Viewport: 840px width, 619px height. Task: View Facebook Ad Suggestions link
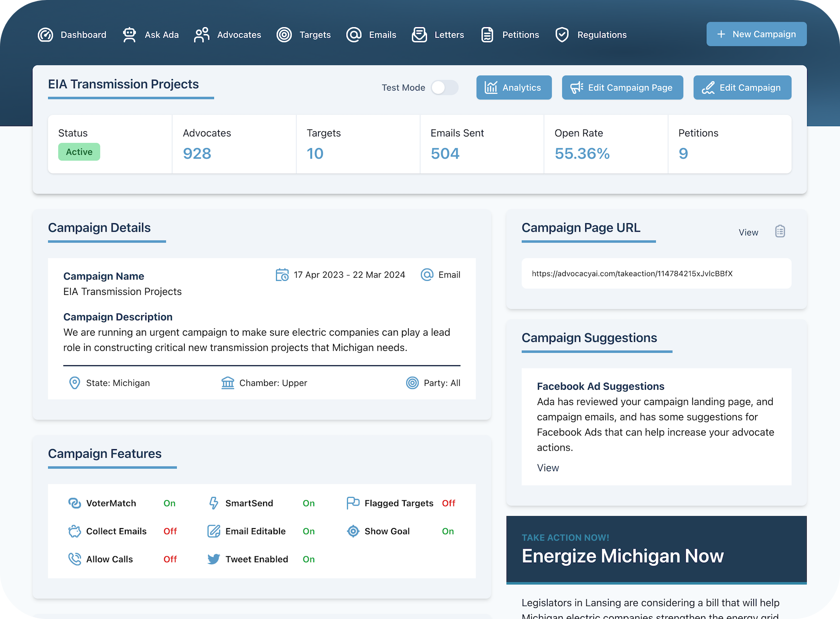548,468
